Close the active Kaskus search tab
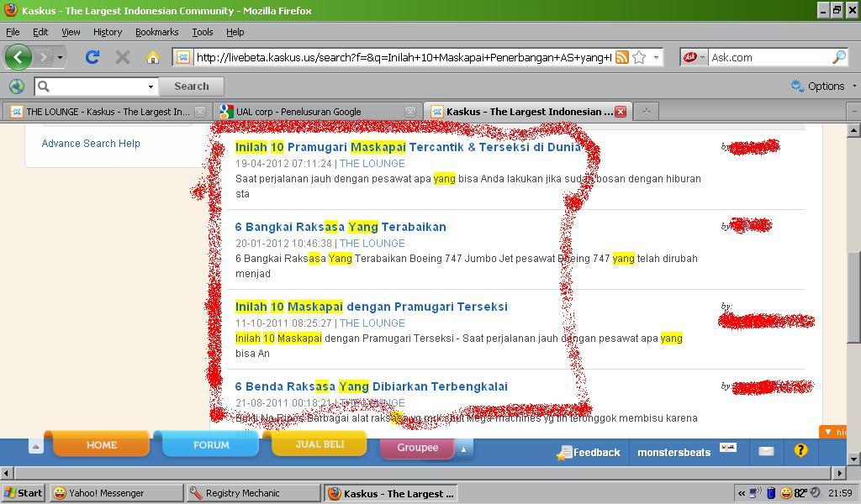 [621, 112]
